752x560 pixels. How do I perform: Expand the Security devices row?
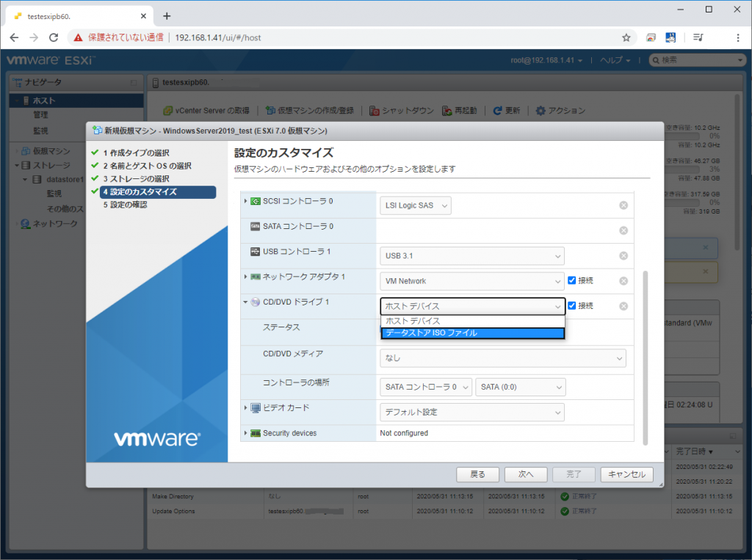[245, 433]
